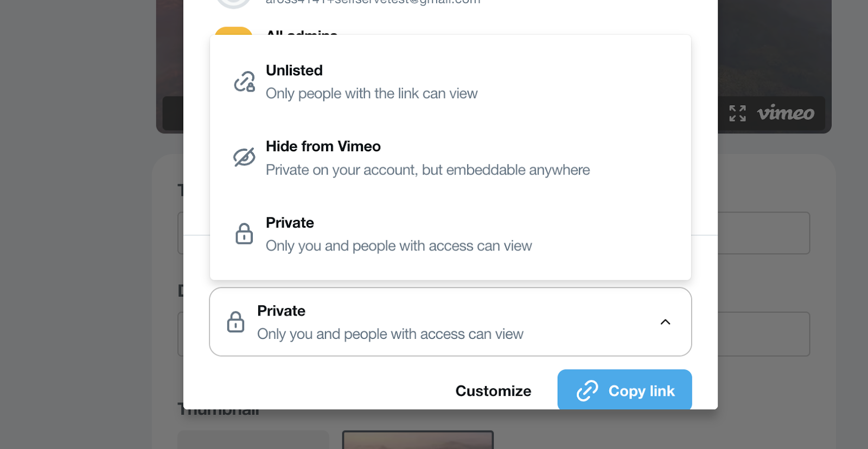Open the Customize settings

(x=493, y=391)
